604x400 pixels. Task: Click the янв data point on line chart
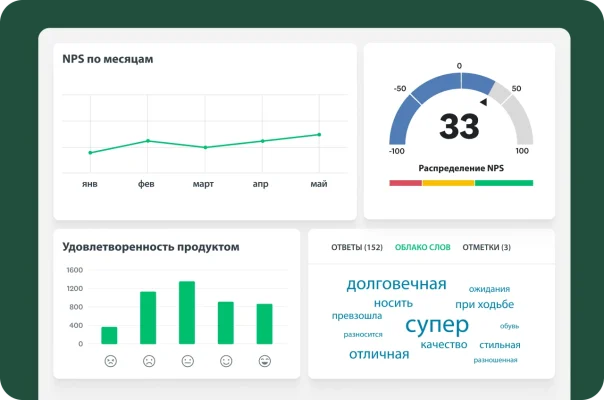coord(91,153)
